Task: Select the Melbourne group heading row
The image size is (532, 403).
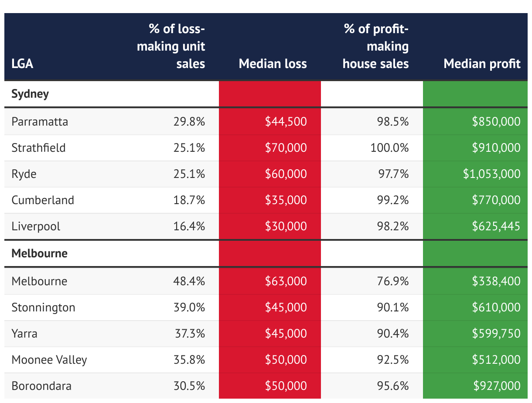Action: click(x=40, y=253)
